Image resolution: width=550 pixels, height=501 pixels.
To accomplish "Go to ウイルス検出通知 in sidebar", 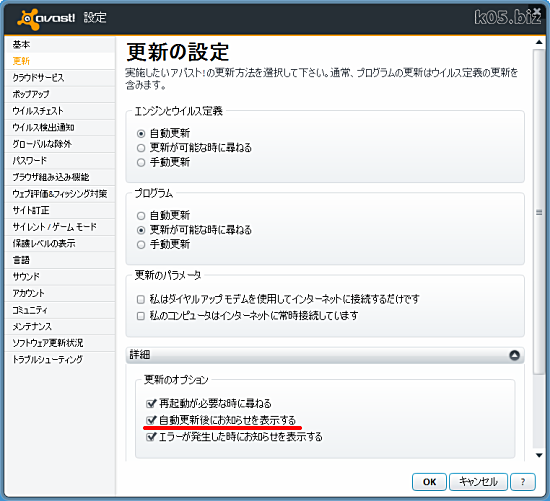I will (60, 127).
